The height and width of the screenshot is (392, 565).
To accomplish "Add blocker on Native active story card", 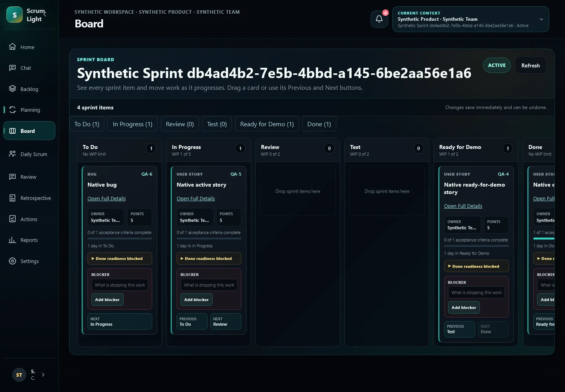I will (x=197, y=299).
